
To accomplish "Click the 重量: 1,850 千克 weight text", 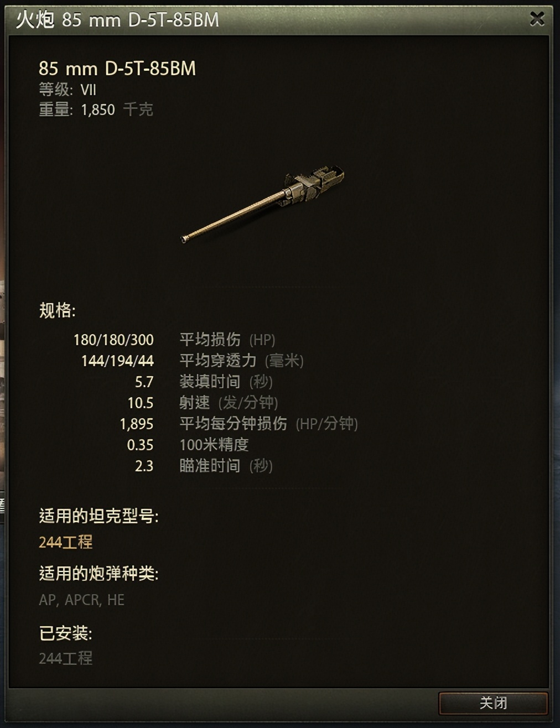I will tap(96, 110).
